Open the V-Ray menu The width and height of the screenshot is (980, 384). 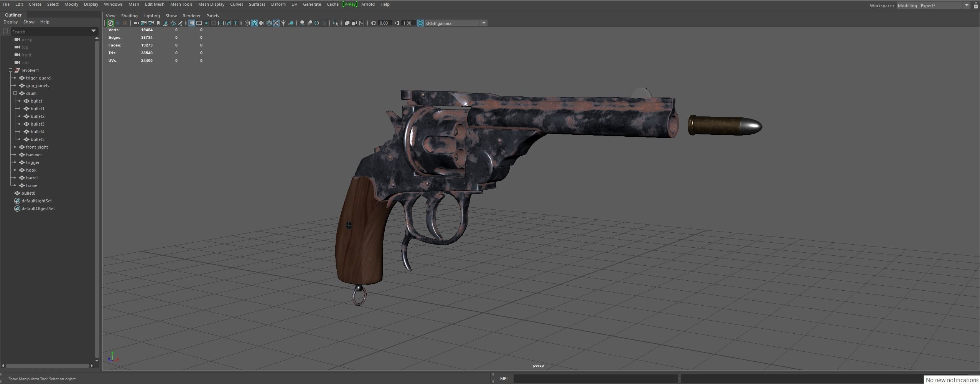350,4
